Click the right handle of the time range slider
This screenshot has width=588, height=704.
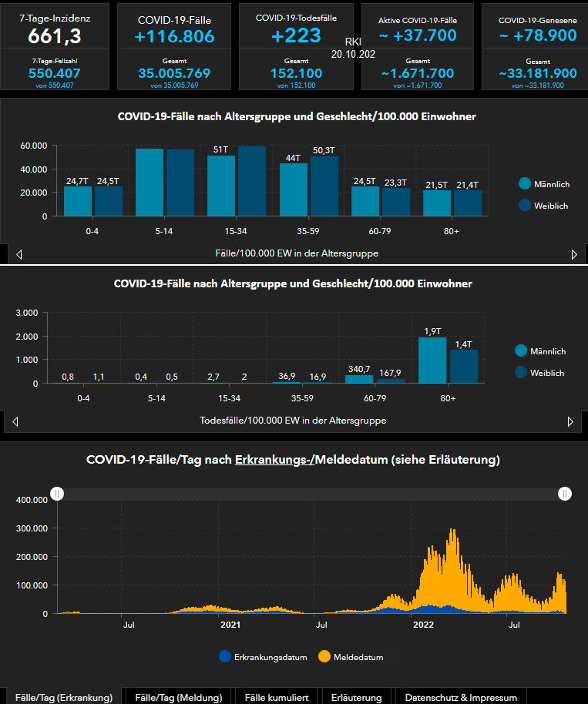click(x=565, y=494)
